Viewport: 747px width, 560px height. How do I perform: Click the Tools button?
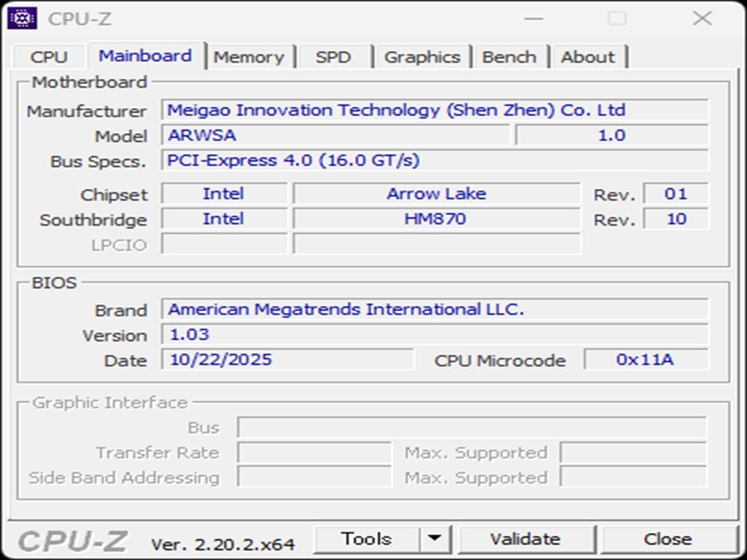367,539
